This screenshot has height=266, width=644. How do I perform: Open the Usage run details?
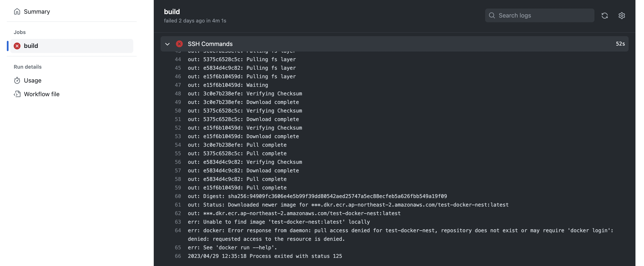(x=32, y=80)
